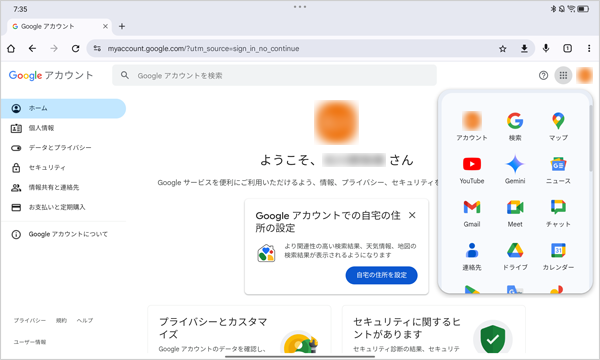The image size is (600, 360).
Task: Open the tab switcher icon
Action: click(567, 49)
